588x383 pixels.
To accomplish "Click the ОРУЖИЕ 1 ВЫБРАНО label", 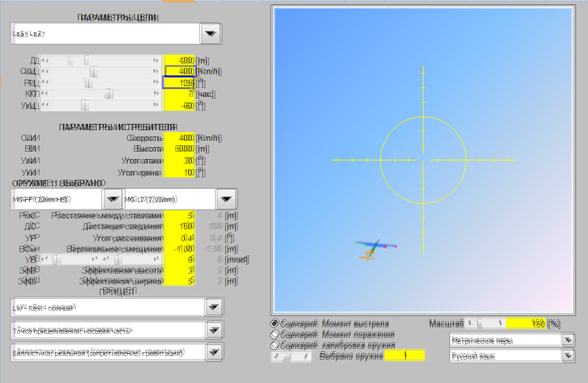I will (59, 183).
